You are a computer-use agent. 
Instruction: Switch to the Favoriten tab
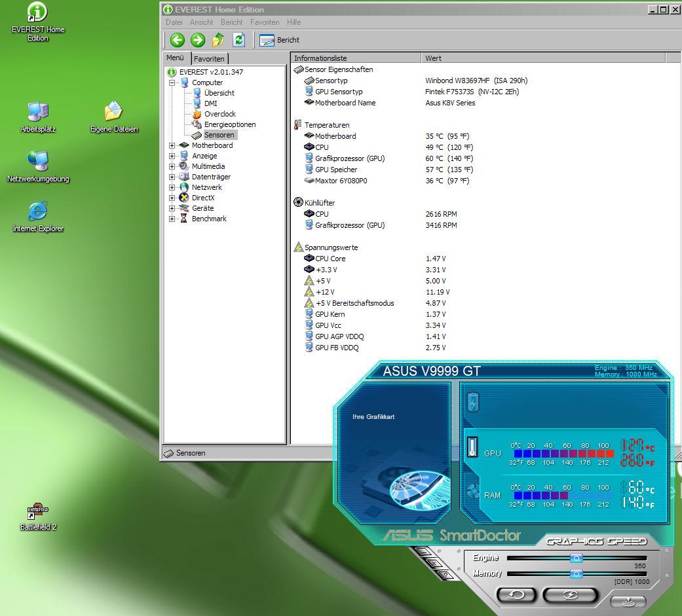[x=209, y=59]
